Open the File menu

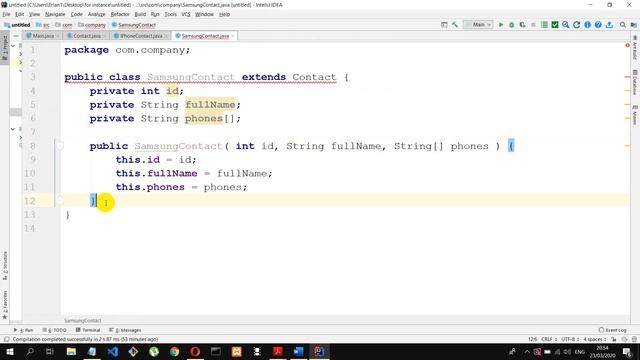click(x=6, y=14)
